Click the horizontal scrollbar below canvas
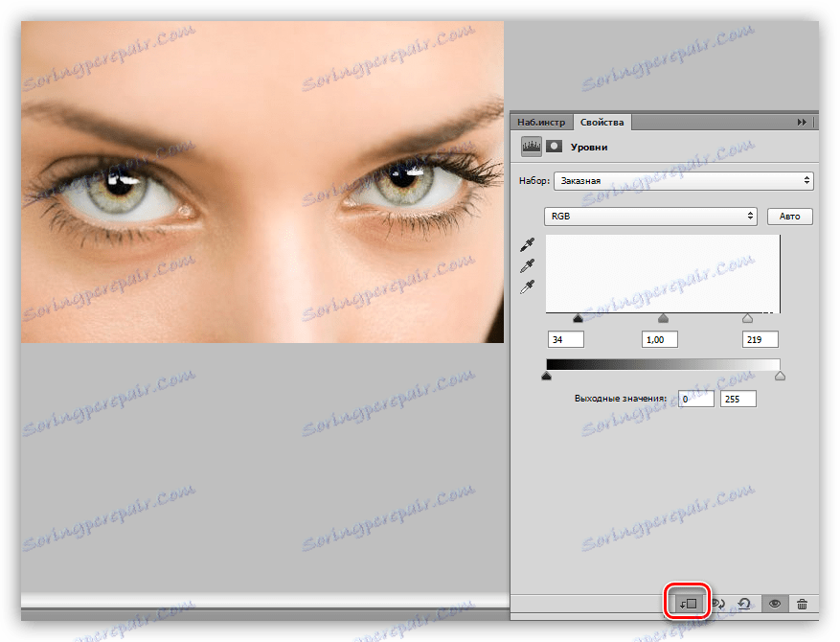Image resolution: width=840 pixels, height=642 pixels. pyautogui.click(x=265, y=600)
